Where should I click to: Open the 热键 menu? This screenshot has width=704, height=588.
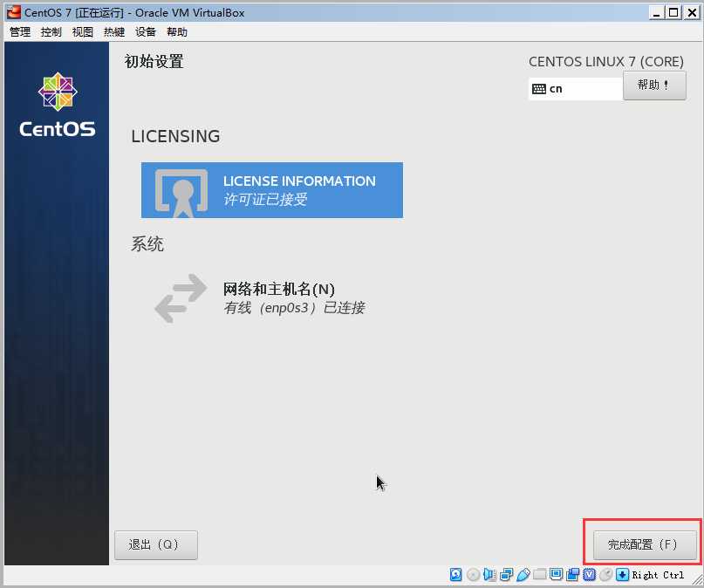[x=113, y=32]
